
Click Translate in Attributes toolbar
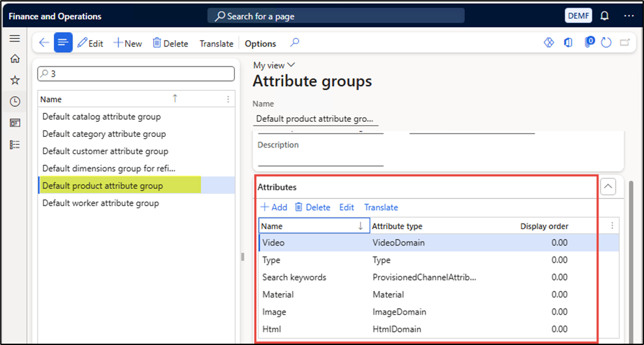(x=381, y=207)
